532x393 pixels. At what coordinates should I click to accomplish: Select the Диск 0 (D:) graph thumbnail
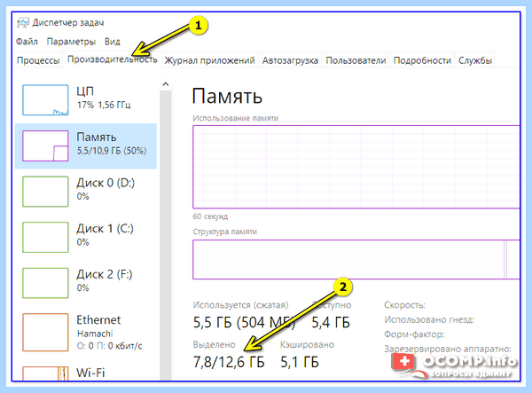(45, 192)
